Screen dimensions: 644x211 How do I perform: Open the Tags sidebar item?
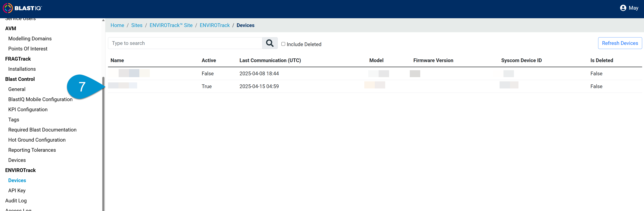point(14,120)
